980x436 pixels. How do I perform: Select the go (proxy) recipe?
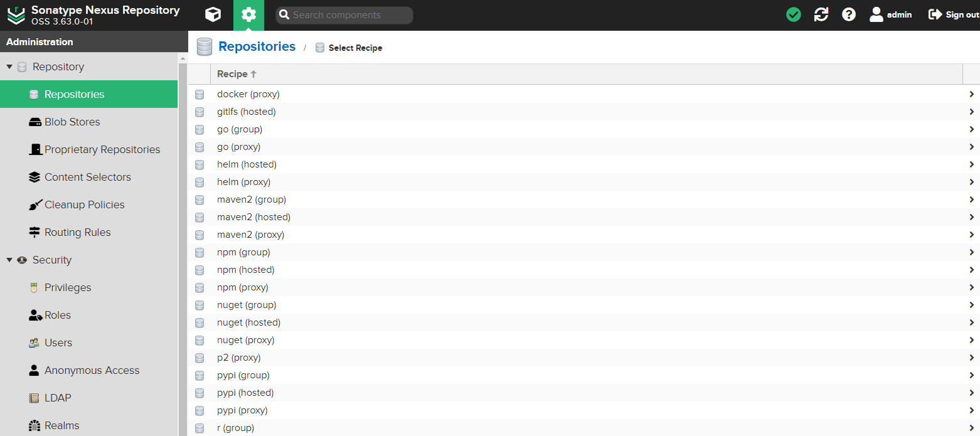tap(584, 147)
